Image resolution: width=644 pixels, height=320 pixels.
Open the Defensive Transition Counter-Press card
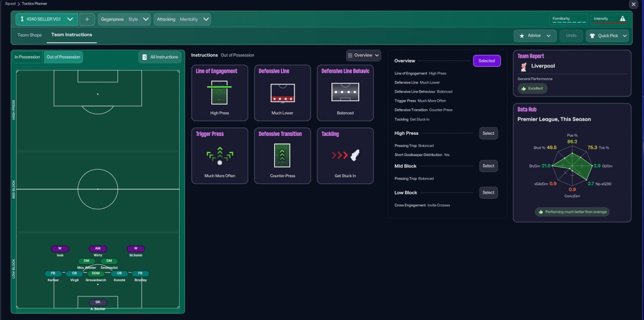[282, 155]
